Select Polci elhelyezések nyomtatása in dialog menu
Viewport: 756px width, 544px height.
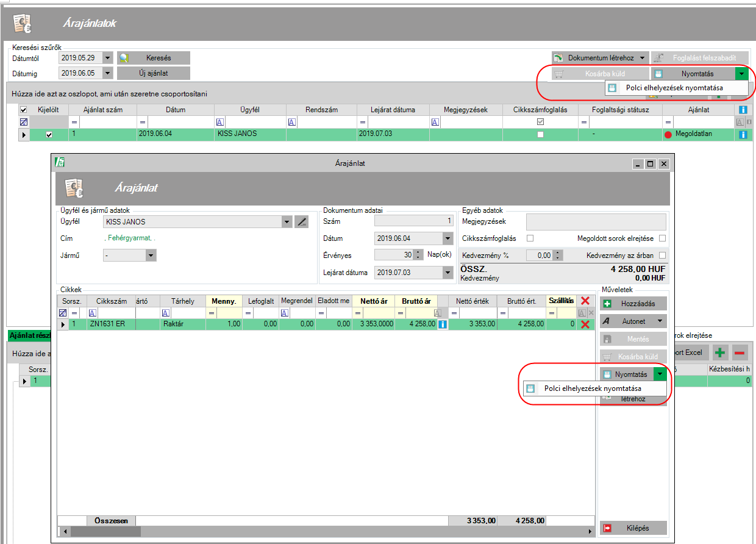[592, 388]
